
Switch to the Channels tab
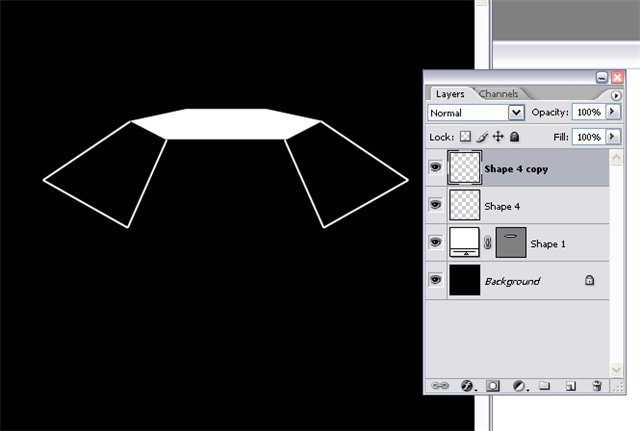(498, 94)
